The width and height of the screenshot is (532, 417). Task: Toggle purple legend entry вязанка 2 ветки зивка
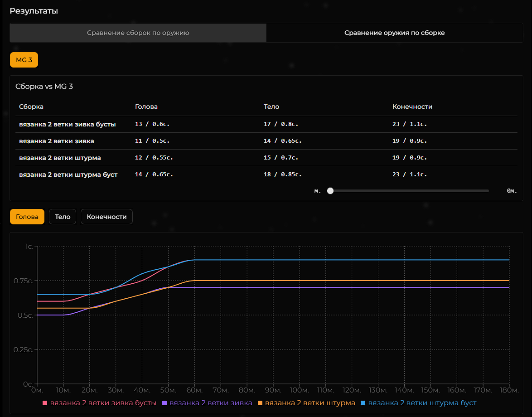pos(207,402)
